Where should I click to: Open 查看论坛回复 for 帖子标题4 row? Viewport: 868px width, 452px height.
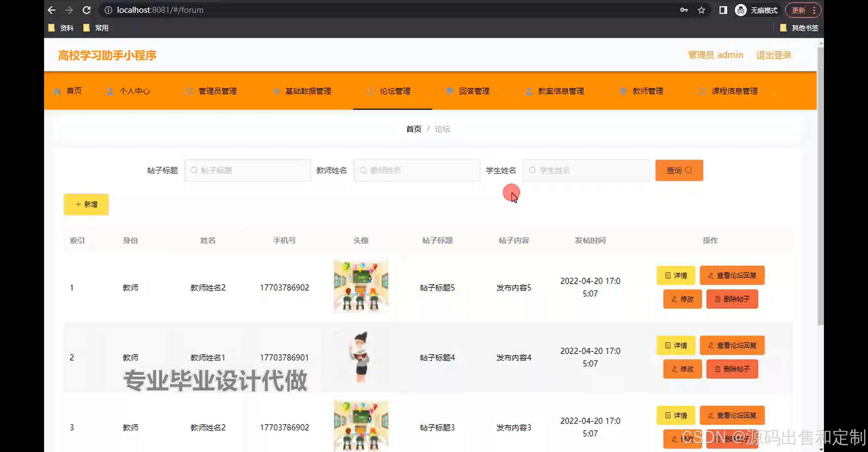point(732,345)
